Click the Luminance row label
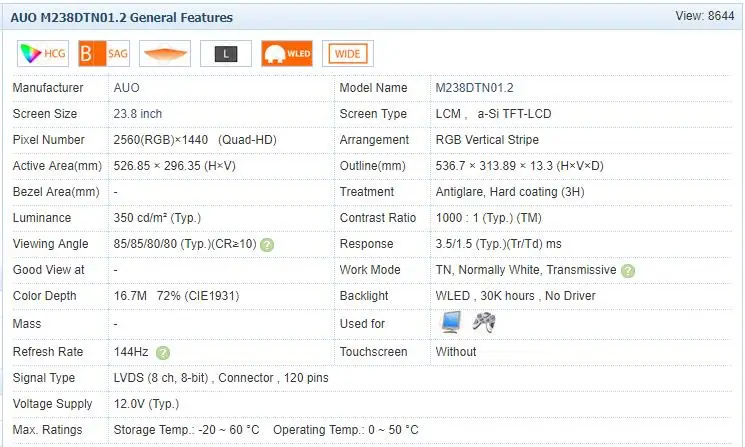The width and height of the screenshot is (745, 447). (x=42, y=218)
